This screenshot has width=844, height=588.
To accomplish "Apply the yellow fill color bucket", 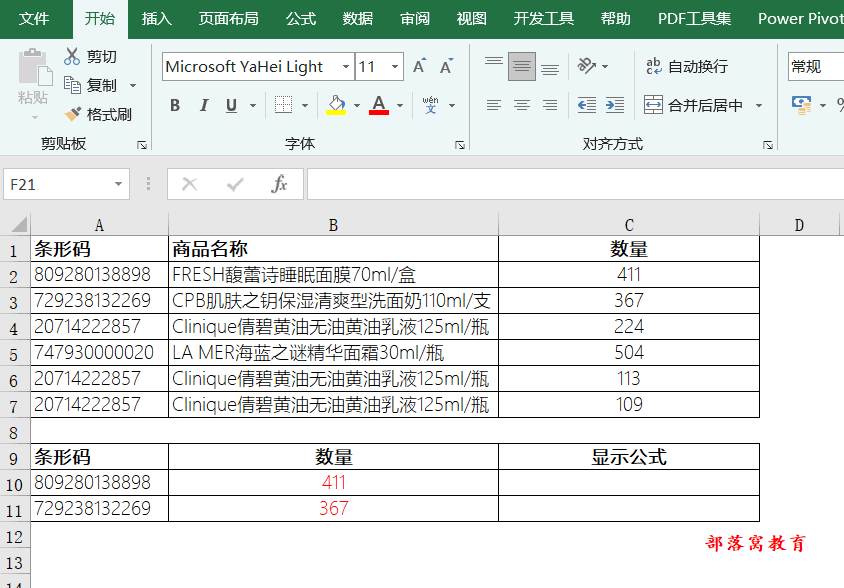I will pyautogui.click(x=336, y=105).
